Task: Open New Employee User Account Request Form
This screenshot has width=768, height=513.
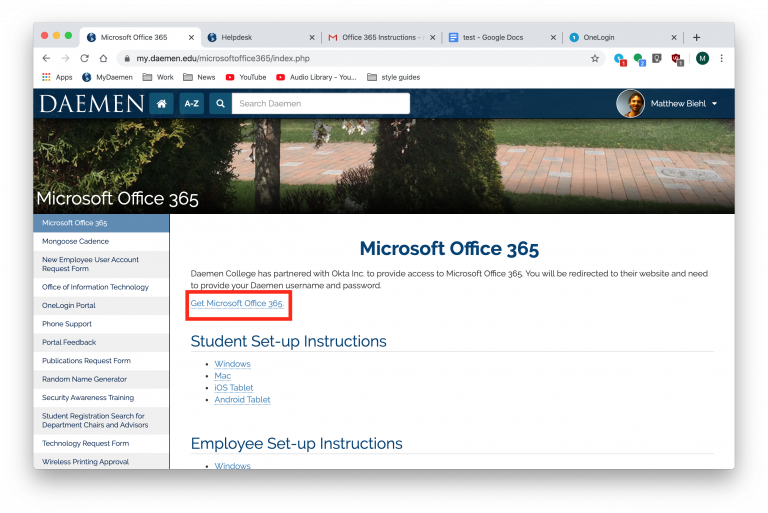Action: click(101, 264)
